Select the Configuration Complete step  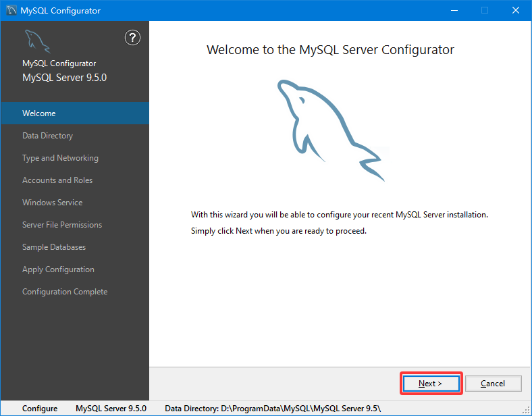pyautogui.click(x=75, y=292)
